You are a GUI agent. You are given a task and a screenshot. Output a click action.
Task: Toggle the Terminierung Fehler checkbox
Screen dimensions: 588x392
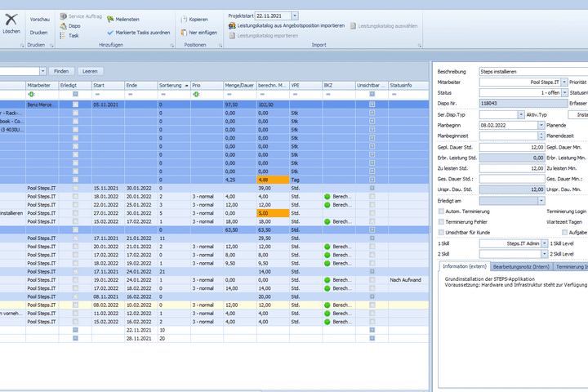(442, 221)
